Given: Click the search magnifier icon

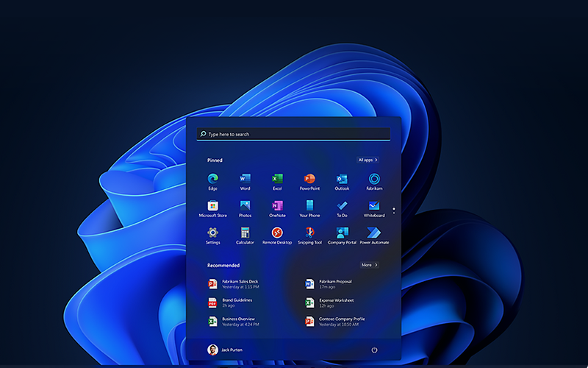Looking at the screenshot, I should point(203,134).
